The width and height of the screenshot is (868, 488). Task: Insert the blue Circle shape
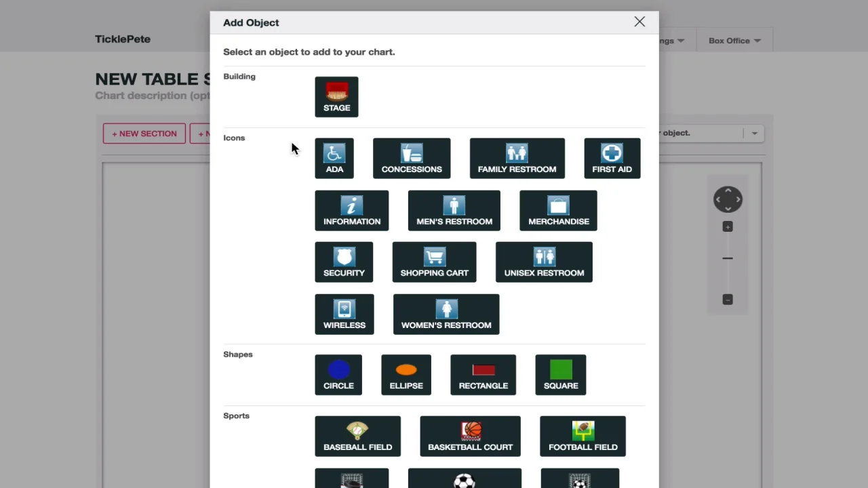[x=338, y=375]
